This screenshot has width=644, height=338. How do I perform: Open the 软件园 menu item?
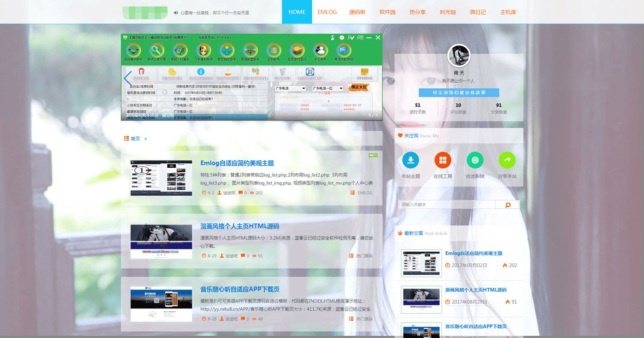coord(387,12)
